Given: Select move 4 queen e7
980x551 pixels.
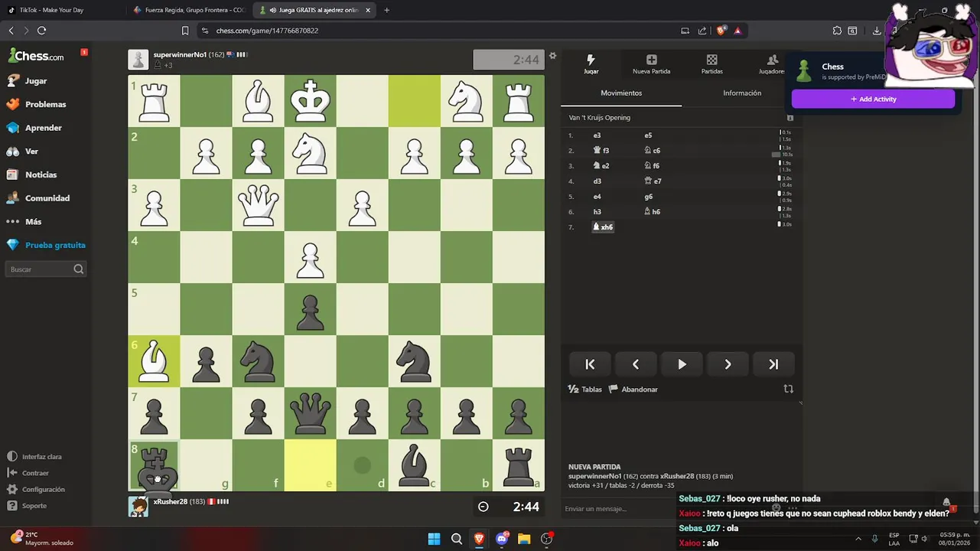Looking at the screenshot, I should click(x=653, y=181).
